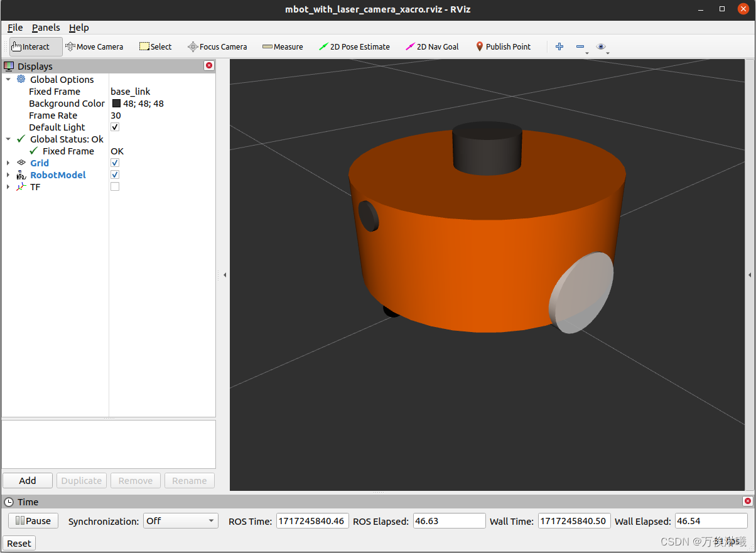Open the File menu
This screenshot has height=553, width=756.
[x=15, y=28]
